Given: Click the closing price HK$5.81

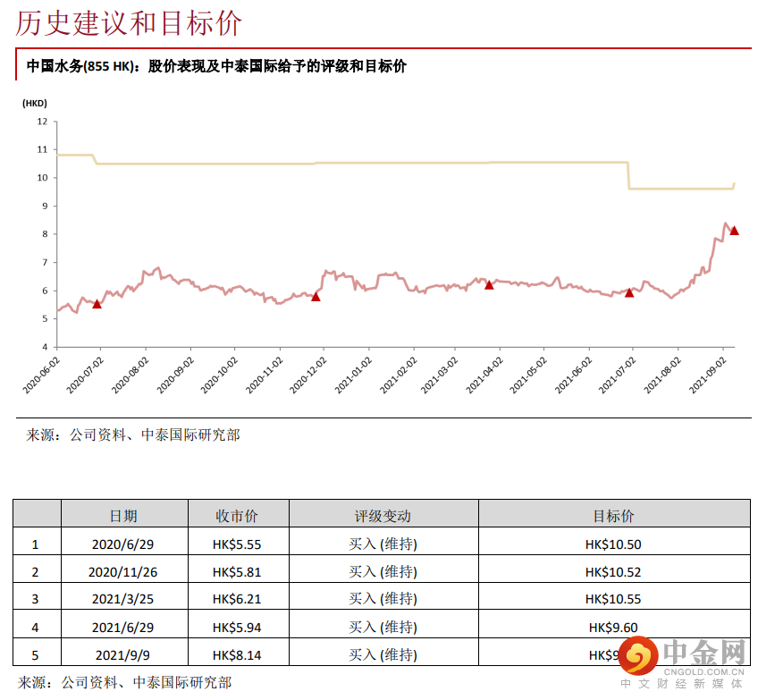Looking at the screenshot, I should pyautogui.click(x=237, y=572).
